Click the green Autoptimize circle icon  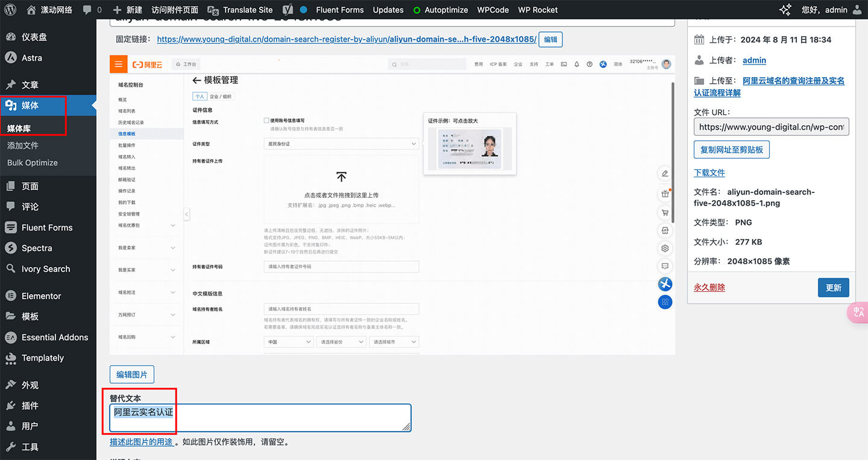(417, 10)
